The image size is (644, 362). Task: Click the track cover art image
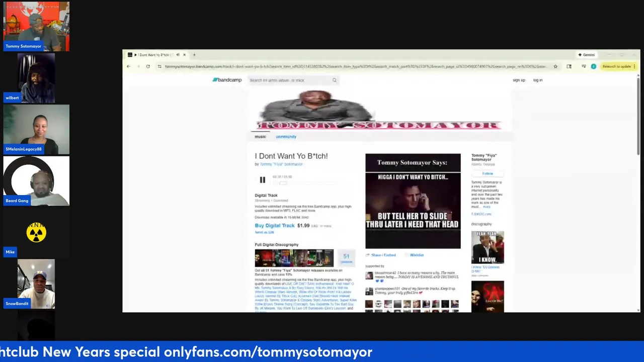pyautogui.click(x=413, y=201)
